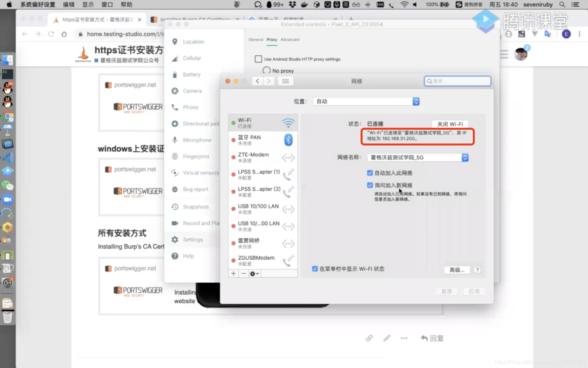The width and height of the screenshot is (588, 368).
Task: Open Spotlight search in menu bar
Action: point(562,4)
